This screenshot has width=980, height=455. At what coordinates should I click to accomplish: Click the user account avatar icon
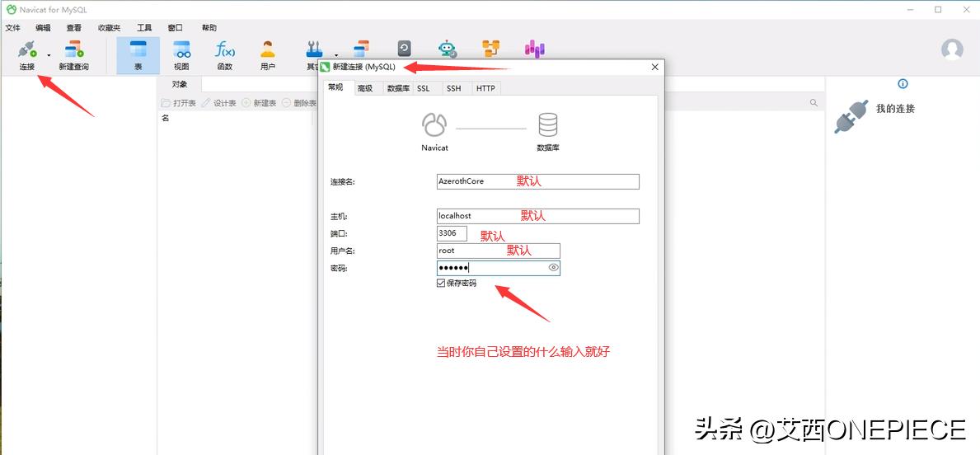click(952, 49)
